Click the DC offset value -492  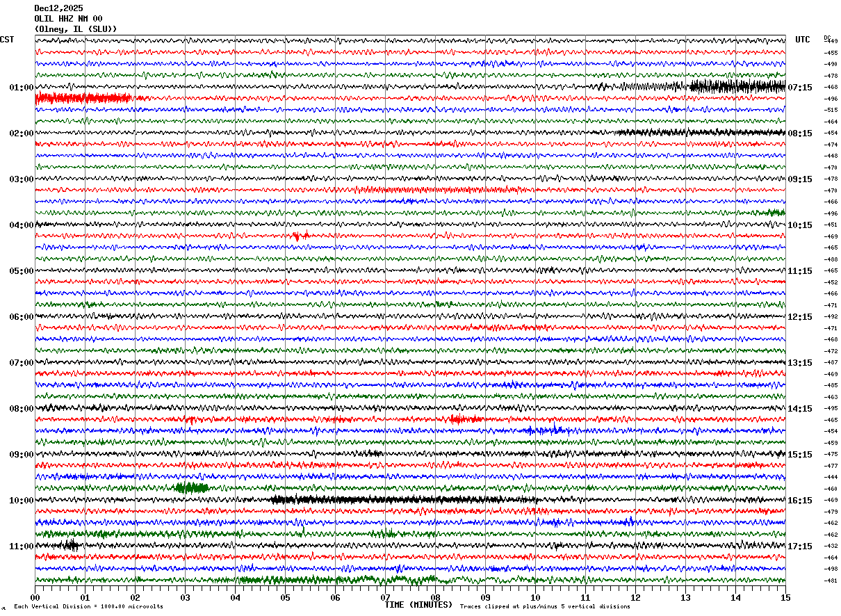pyautogui.click(x=831, y=316)
